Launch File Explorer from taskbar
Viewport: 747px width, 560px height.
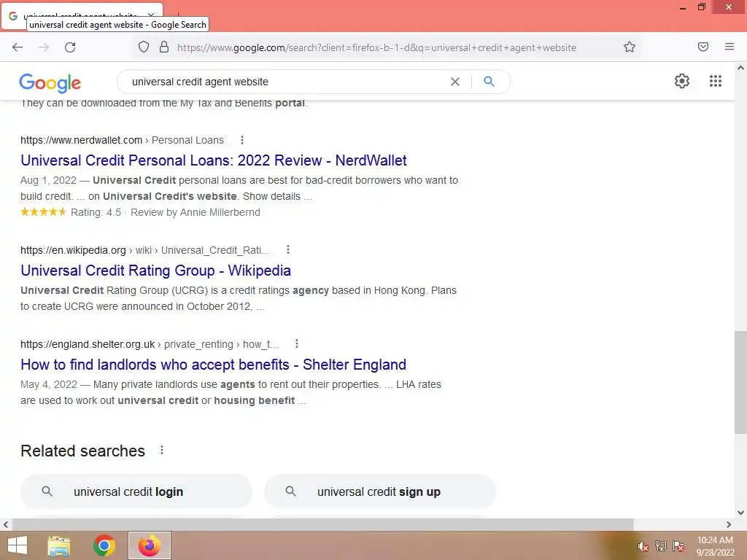pyautogui.click(x=59, y=545)
